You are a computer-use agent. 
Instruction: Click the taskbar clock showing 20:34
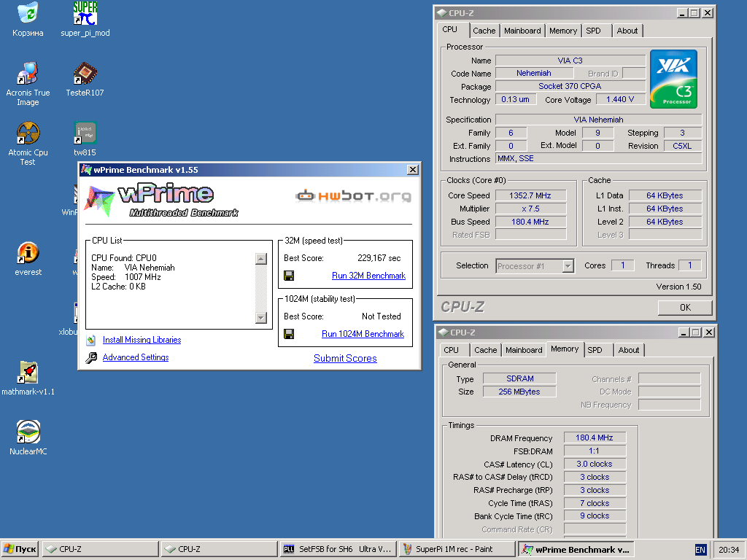click(x=729, y=550)
